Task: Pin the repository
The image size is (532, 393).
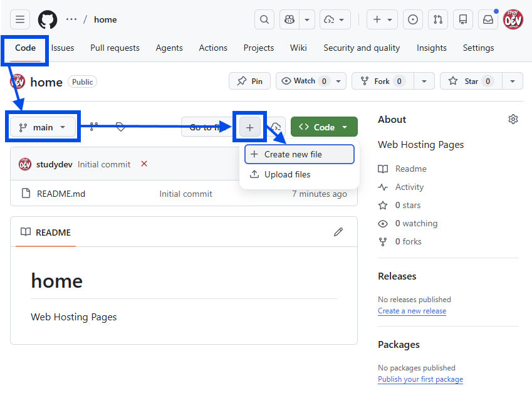Action: (250, 81)
